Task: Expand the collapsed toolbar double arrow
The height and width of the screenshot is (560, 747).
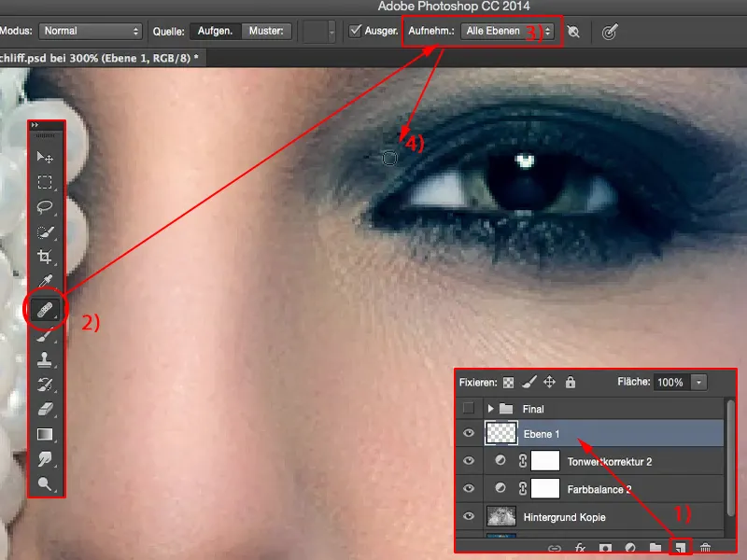Action: tap(35, 125)
